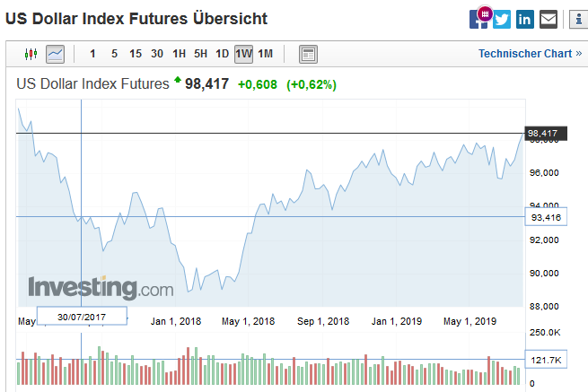
Task: Choose the 1M timeframe
Action: [x=265, y=54]
